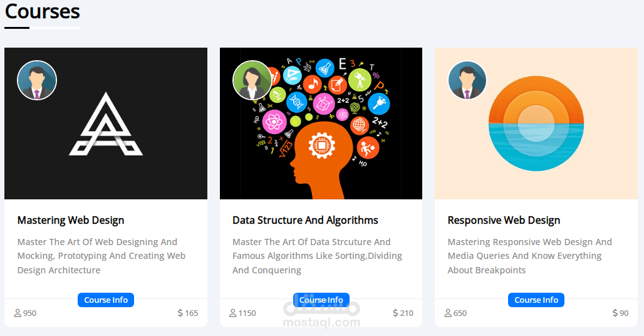Click the dollar icon beside 165

[x=180, y=313]
